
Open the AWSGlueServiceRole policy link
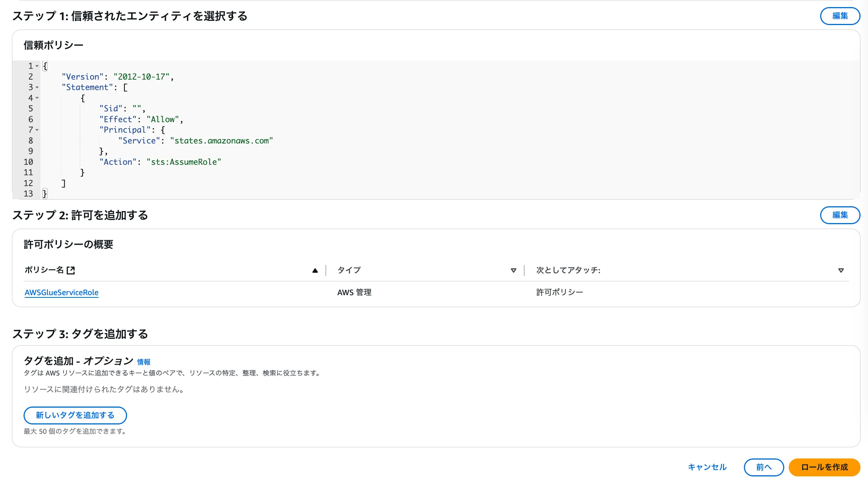coord(62,293)
